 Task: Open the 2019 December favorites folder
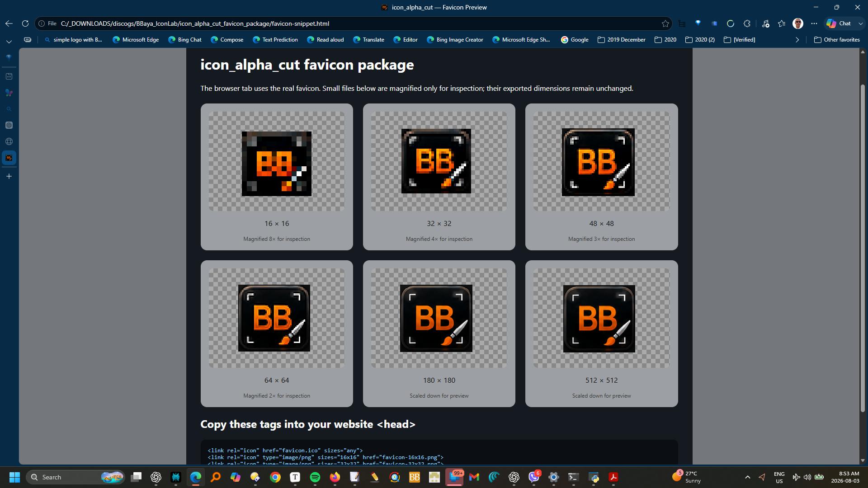[622, 40]
